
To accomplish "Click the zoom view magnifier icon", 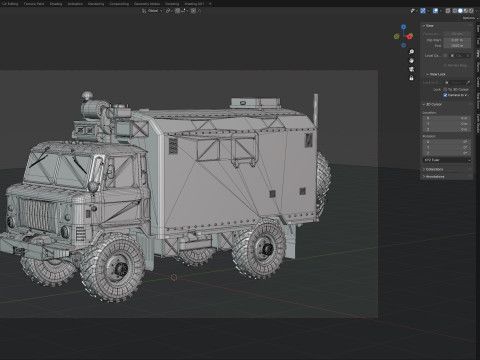I will (411, 52).
